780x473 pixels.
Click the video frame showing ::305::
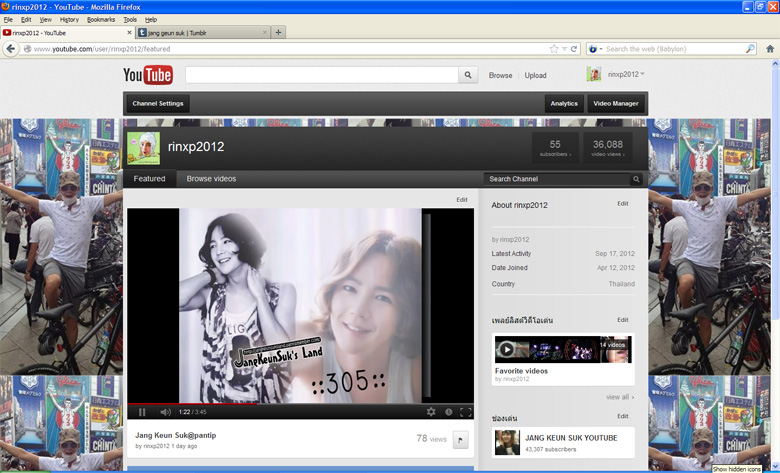click(x=300, y=305)
